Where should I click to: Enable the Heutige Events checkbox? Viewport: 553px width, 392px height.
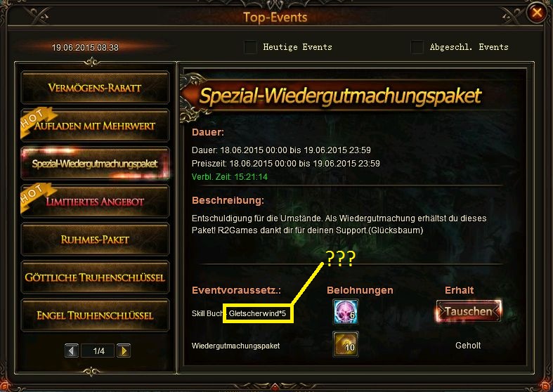click(x=250, y=47)
